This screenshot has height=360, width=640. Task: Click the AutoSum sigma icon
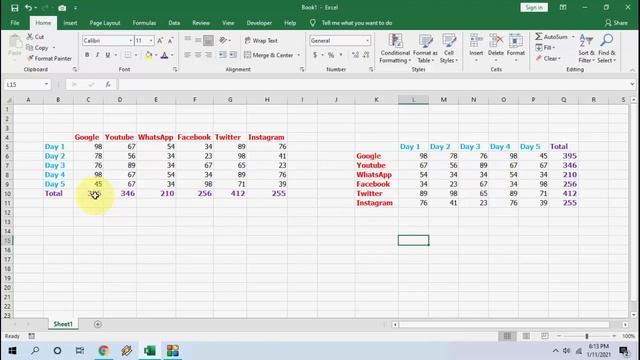539,37
